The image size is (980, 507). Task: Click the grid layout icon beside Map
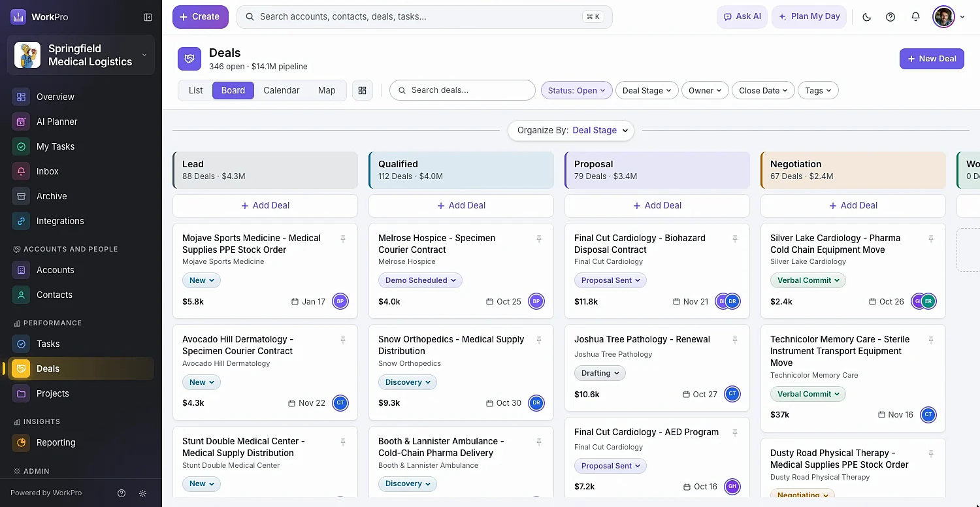click(x=363, y=90)
